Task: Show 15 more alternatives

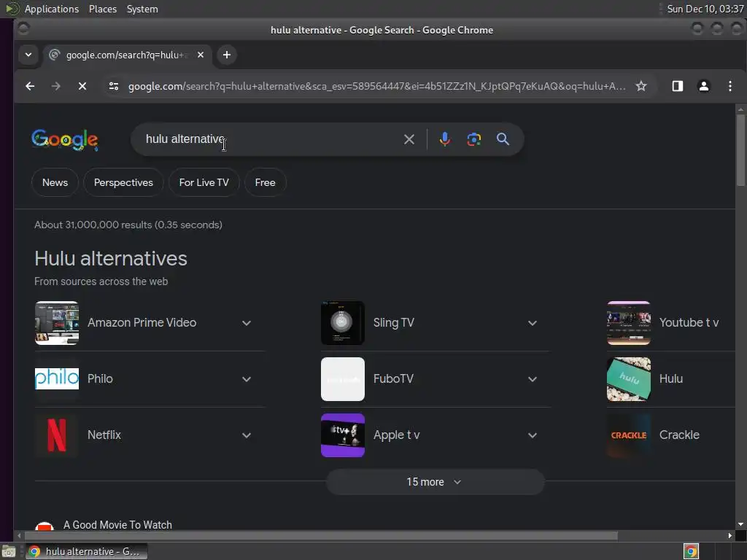Action: point(435,482)
